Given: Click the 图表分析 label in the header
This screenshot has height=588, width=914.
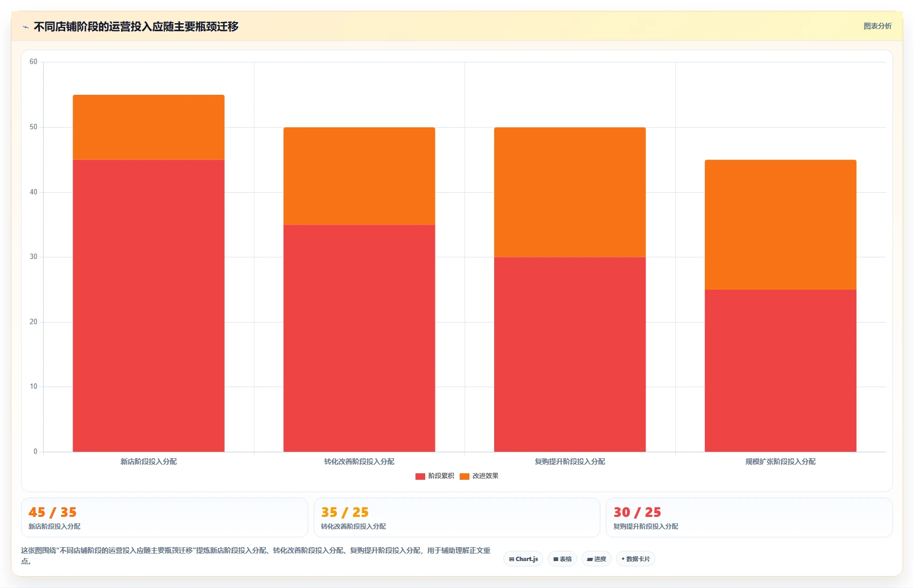Looking at the screenshot, I should click(x=877, y=26).
